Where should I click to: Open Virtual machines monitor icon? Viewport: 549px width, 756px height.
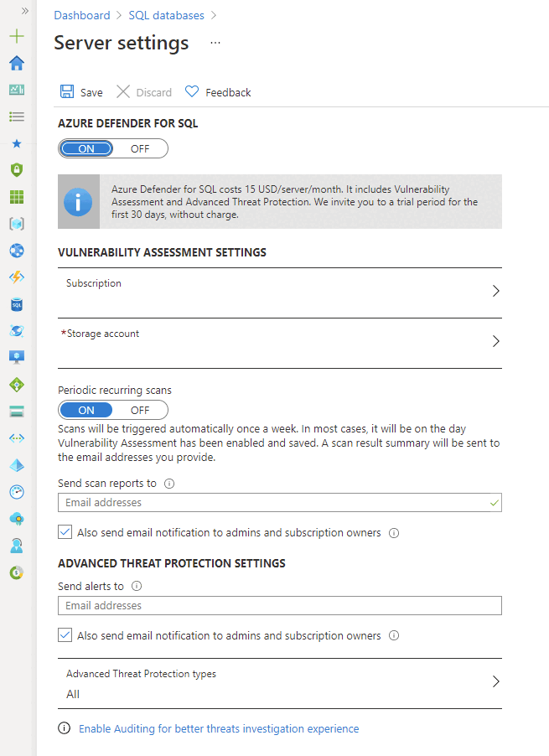17,357
